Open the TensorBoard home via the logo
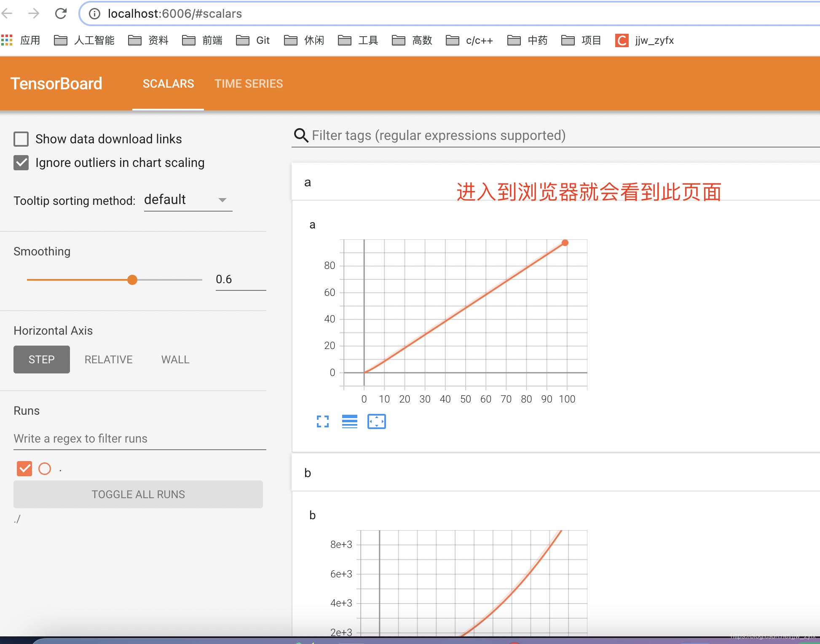820x644 pixels. (x=56, y=83)
